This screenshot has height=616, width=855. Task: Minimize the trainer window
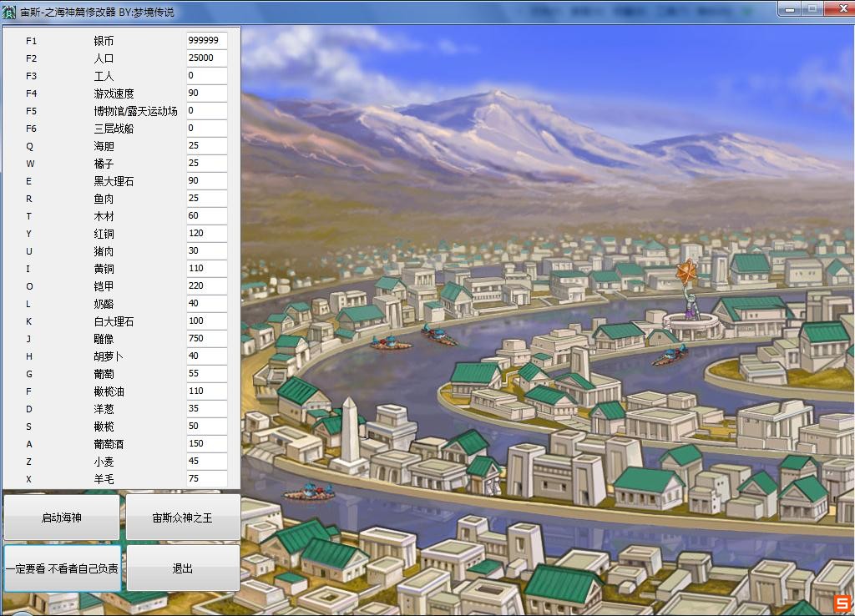(789, 8)
